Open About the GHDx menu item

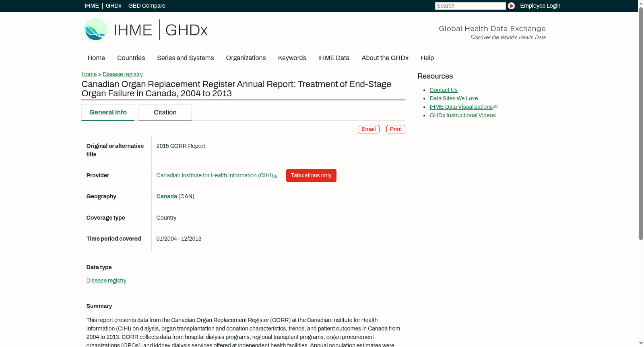coord(385,58)
